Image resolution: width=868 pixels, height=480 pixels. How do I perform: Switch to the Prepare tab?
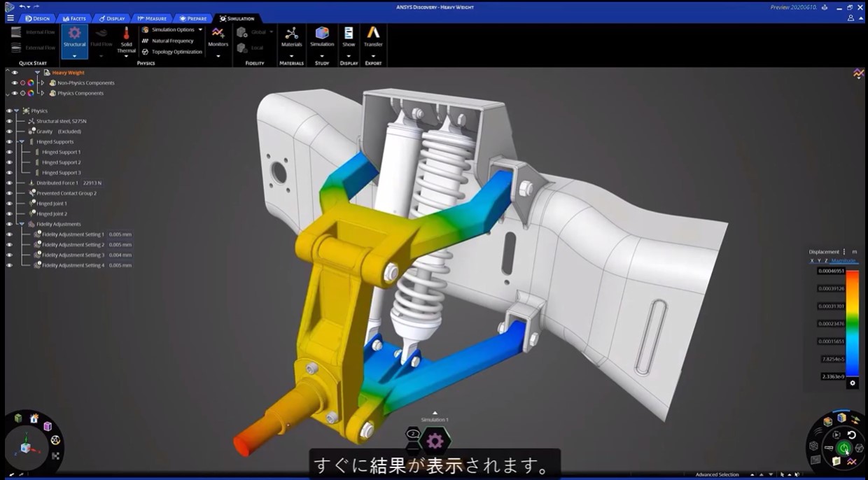click(x=192, y=18)
